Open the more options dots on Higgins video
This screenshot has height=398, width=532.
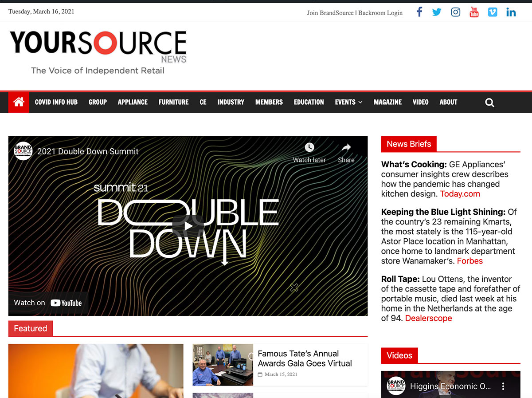click(x=503, y=386)
